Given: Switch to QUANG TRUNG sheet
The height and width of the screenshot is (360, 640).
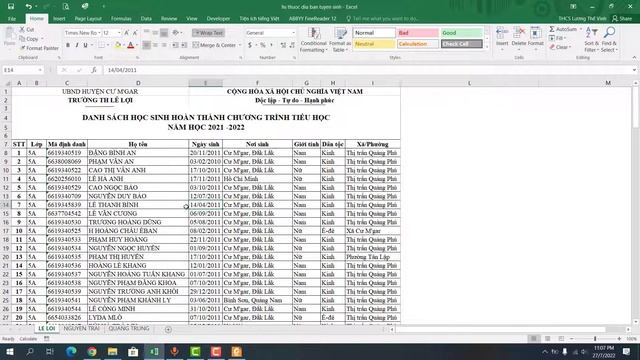Looking at the screenshot, I should pos(129,329).
